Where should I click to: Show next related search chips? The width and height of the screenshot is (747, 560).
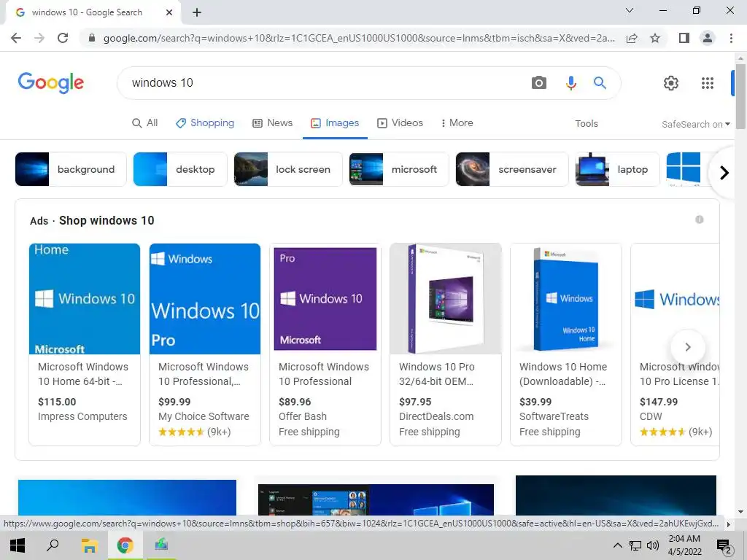tap(724, 172)
